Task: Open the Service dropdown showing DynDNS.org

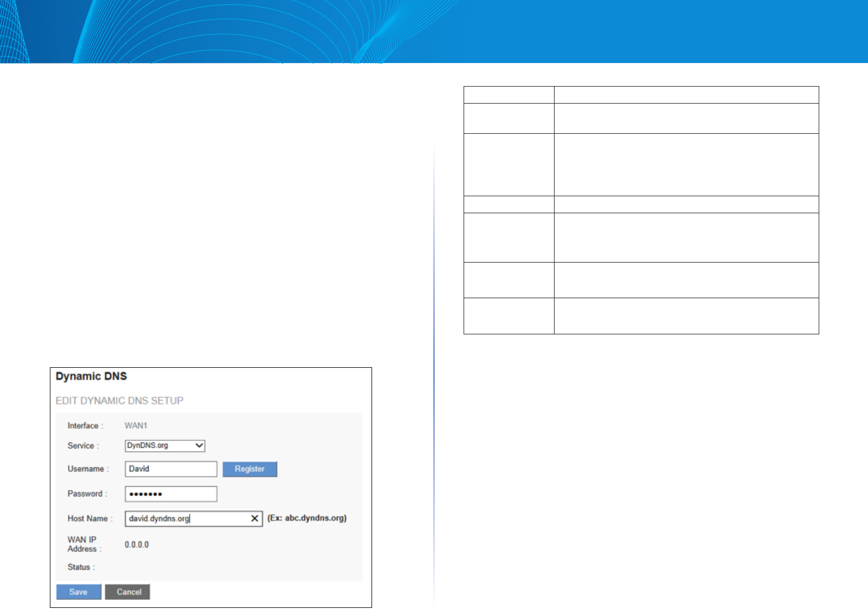Action: pyautogui.click(x=165, y=446)
